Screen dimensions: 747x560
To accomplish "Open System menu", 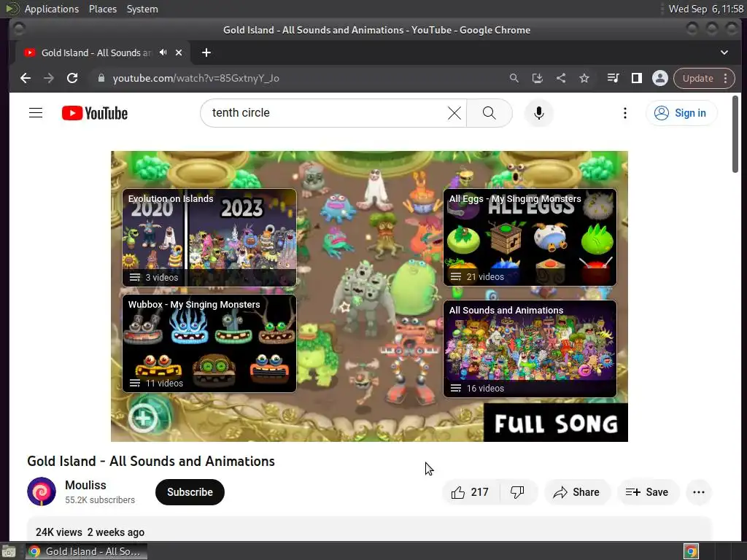I will pyautogui.click(x=142, y=9).
